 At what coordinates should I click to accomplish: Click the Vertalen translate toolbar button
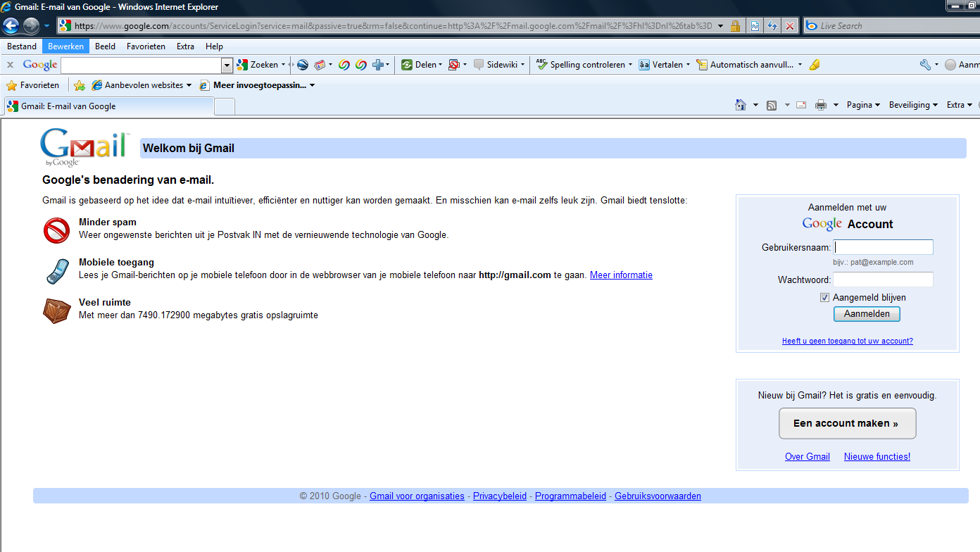pyautogui.click(x=665, y=65)
